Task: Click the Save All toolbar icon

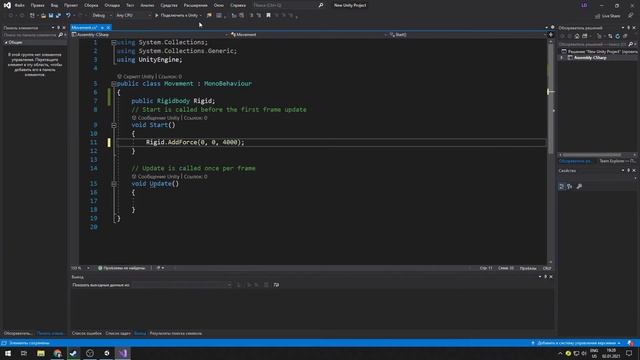Action: [58, 16]
